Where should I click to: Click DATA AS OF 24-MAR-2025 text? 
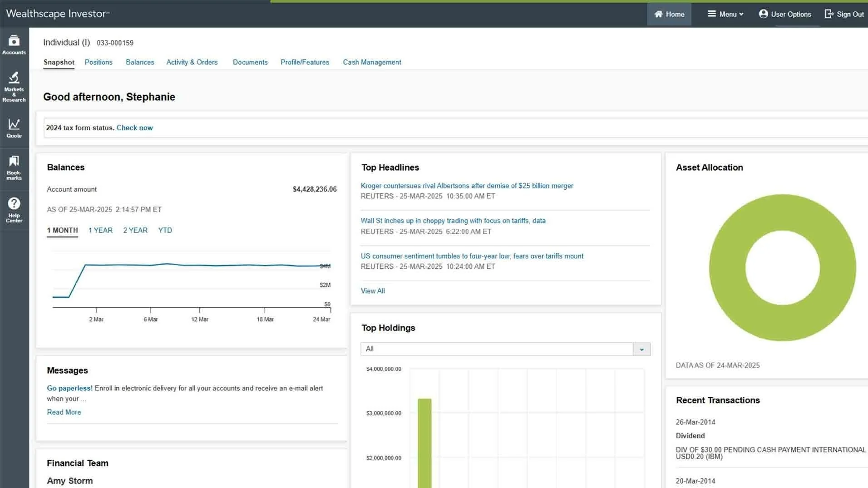pos(717,365)
